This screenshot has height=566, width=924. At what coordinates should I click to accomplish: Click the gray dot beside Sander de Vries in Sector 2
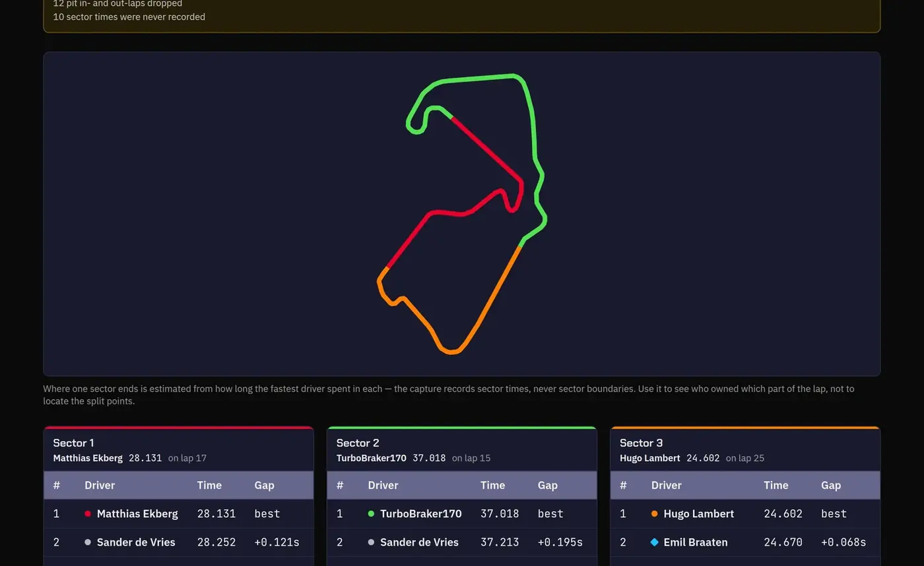coord(371,542)
